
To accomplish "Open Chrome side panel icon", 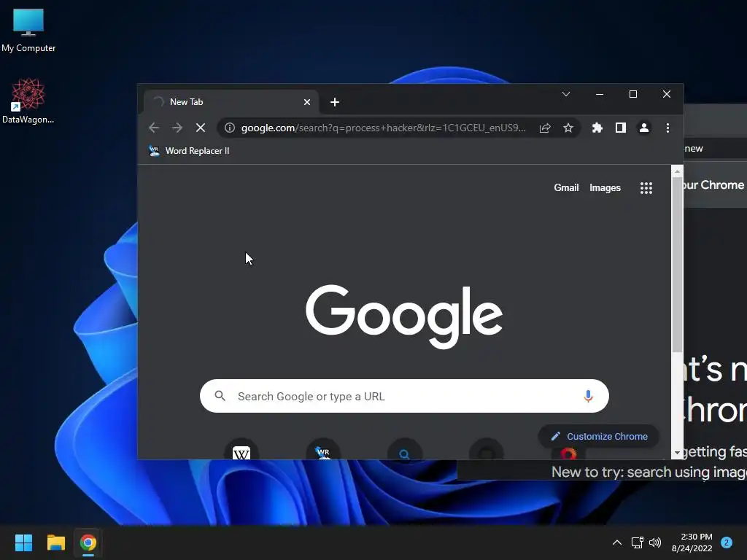I will click(x=620, y=128).
